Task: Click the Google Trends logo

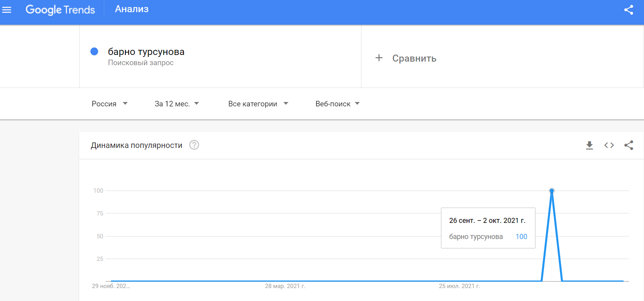Action: click(x=60, y=10)
